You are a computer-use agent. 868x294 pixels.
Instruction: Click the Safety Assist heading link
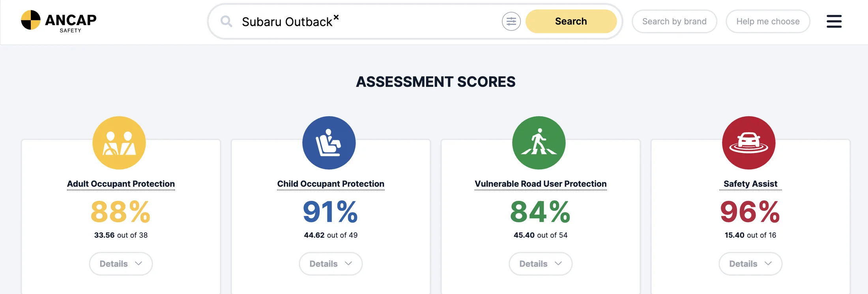pos(750,184)
